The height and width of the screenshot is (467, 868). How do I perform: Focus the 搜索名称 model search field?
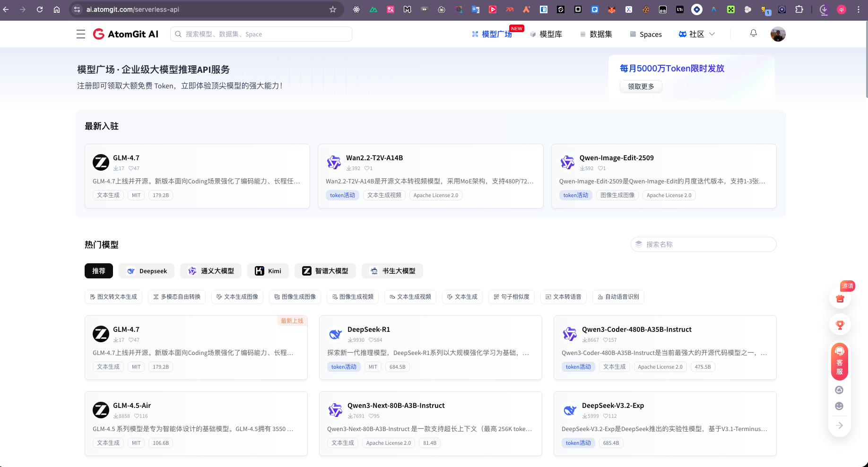click(703, 244)
